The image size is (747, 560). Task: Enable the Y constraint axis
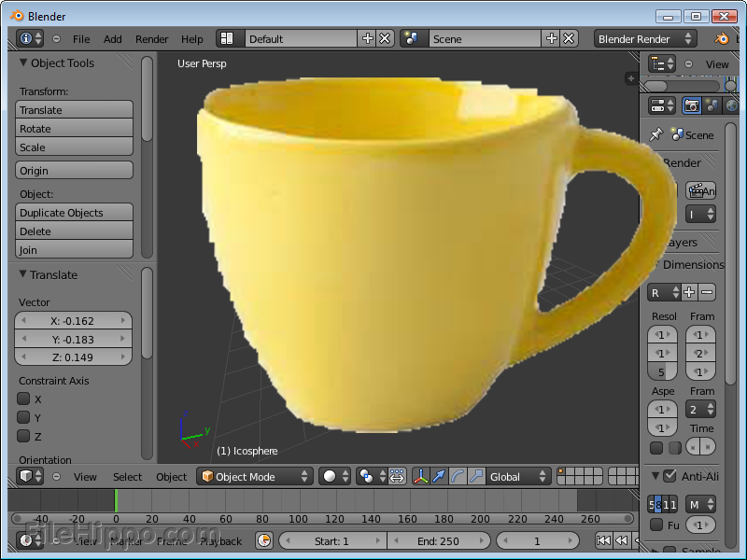click(23, 417)
